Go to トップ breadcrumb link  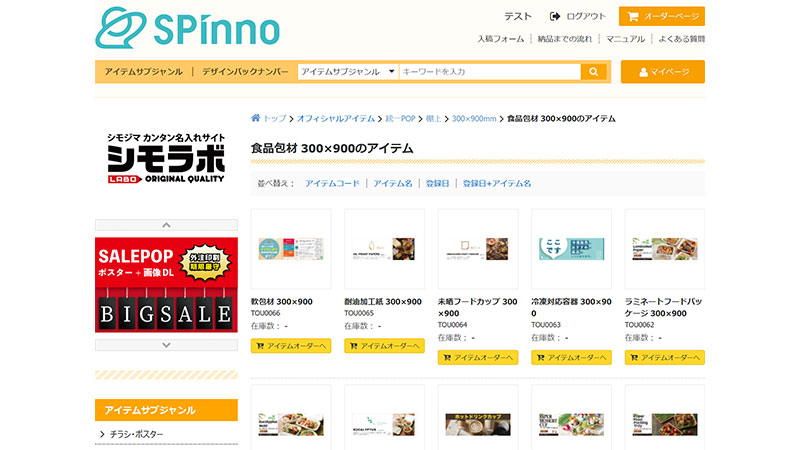tap(274, 118)
